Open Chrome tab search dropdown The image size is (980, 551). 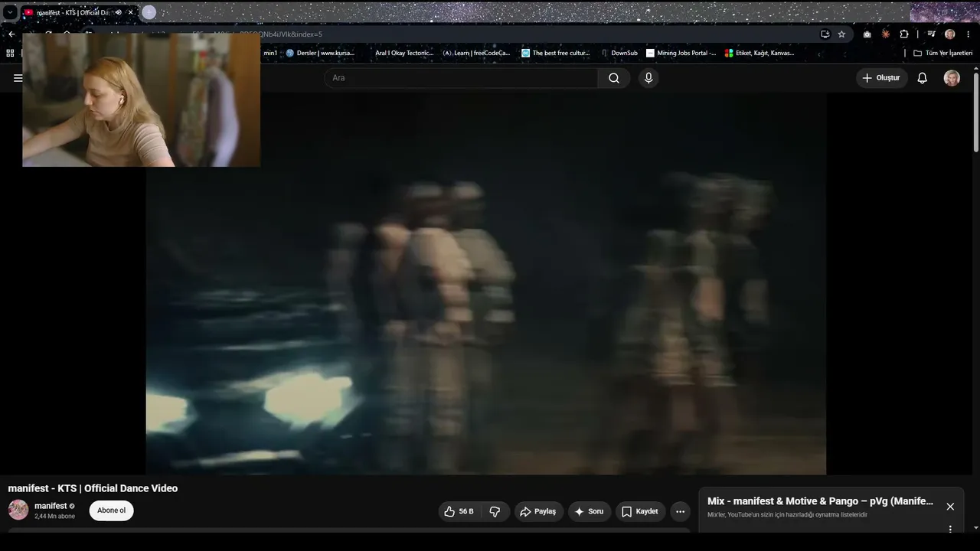(x=10, y=12)
